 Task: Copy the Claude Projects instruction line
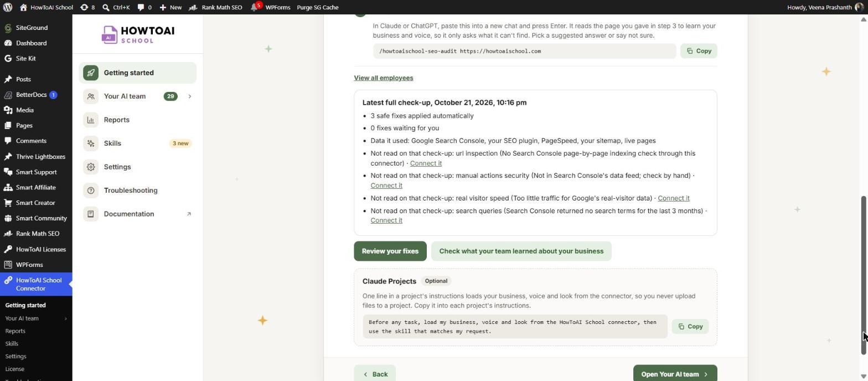pyautogui.click(x=690, y=327)
